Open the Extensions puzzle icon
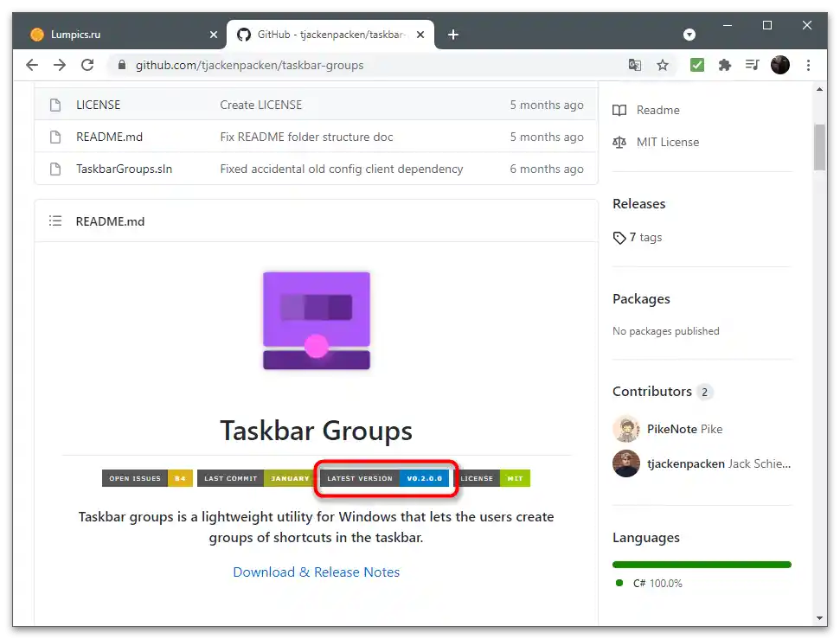This screenshot has width=840, height=639. [x=725, y=65]
